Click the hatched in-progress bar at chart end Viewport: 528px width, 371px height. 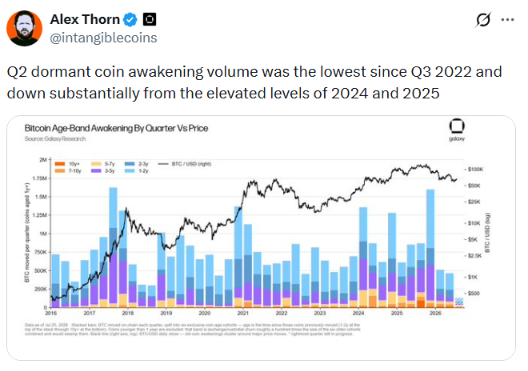pos(459,302)
